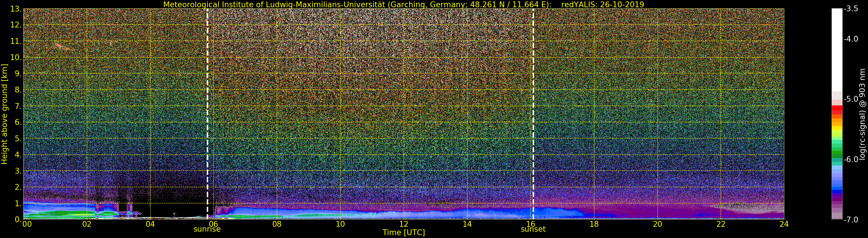This screenshot has height=238, width=868.
Task: Click the height axis tick label 6.
Action: point(18,122)
